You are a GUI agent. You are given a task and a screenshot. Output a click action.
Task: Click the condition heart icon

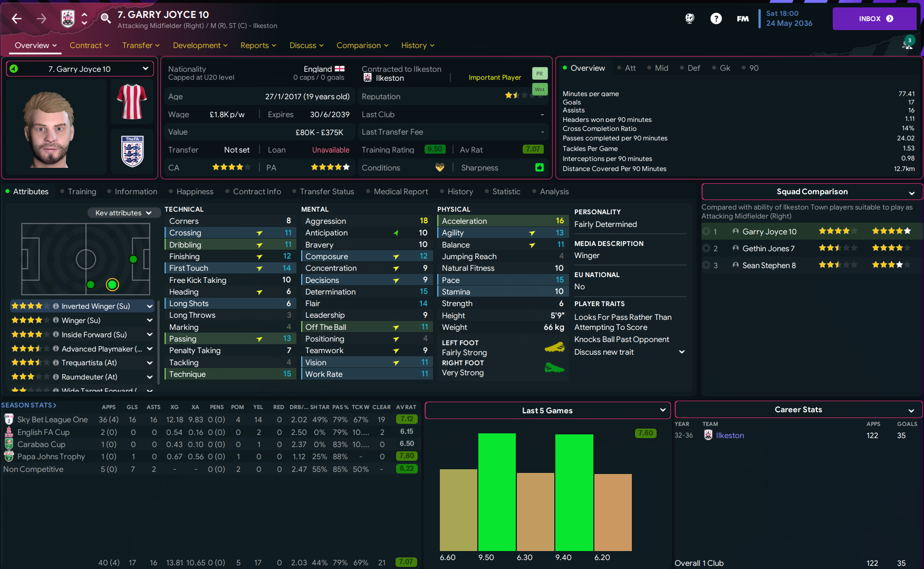(440, 167)
